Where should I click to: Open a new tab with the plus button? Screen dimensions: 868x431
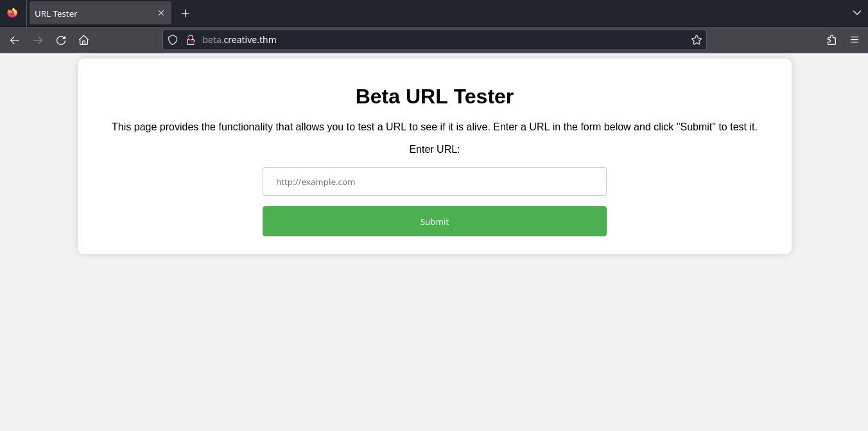186,13
